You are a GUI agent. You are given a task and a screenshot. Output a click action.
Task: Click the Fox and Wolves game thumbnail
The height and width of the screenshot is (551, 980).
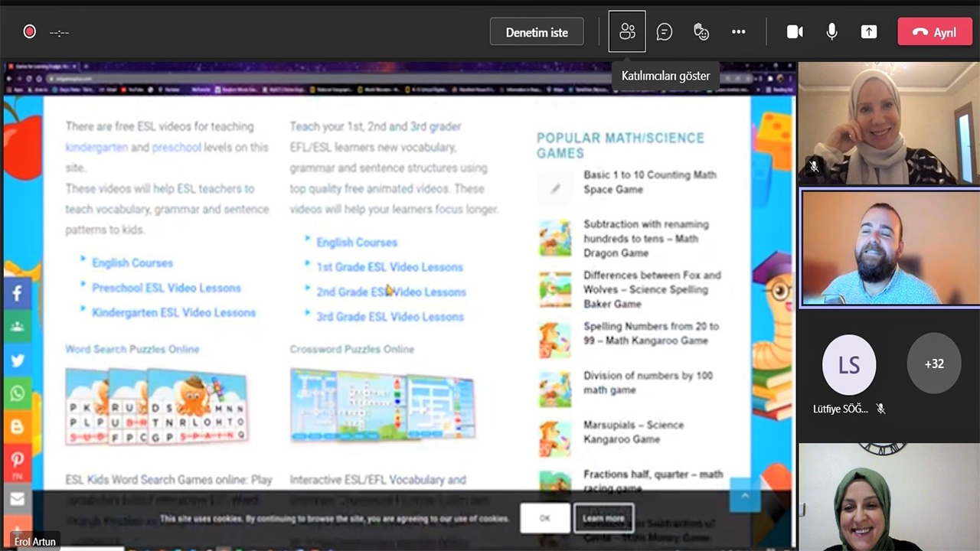[x=555, y=289]
